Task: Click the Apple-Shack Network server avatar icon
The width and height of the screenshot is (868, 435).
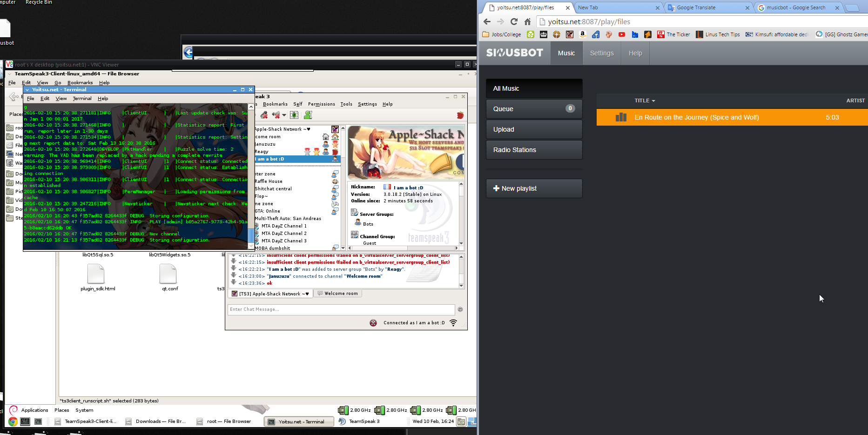Action: pyautogui.click(x=335, y=129)
